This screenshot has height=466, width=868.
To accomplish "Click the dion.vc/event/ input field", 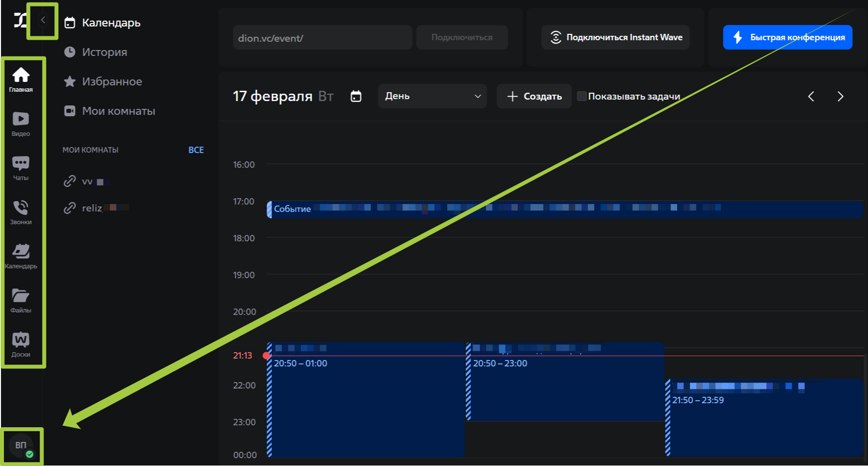I will coord(322,38).
